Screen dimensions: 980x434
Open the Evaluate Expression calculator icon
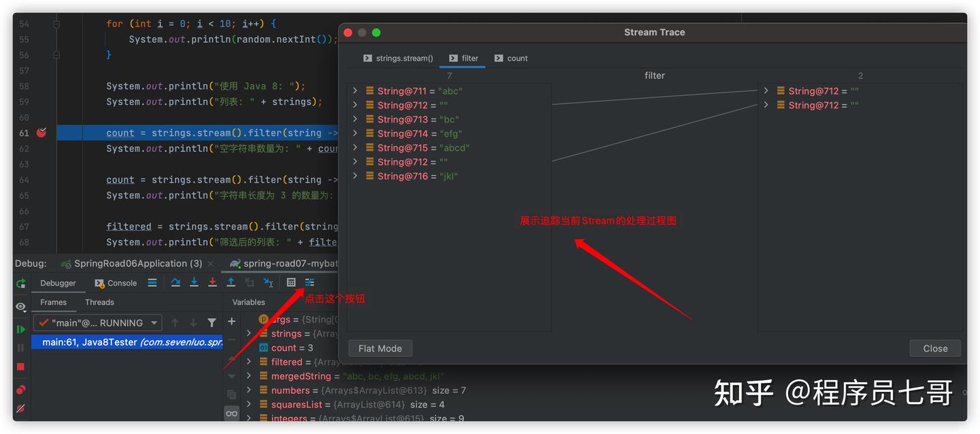(291, 282)
